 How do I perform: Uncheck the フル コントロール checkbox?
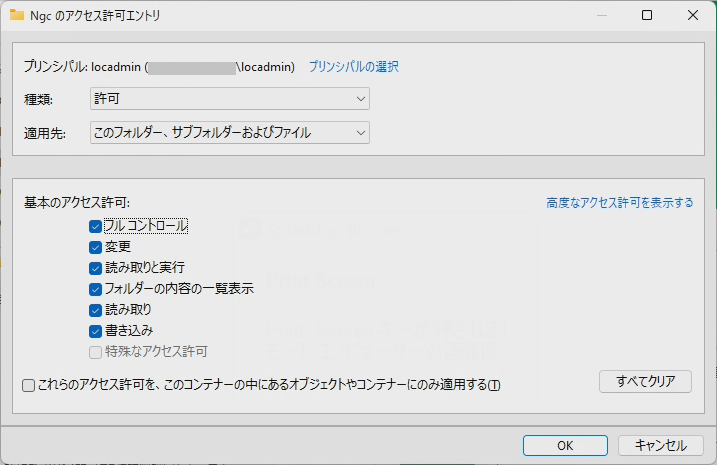[x=95, y=226]
